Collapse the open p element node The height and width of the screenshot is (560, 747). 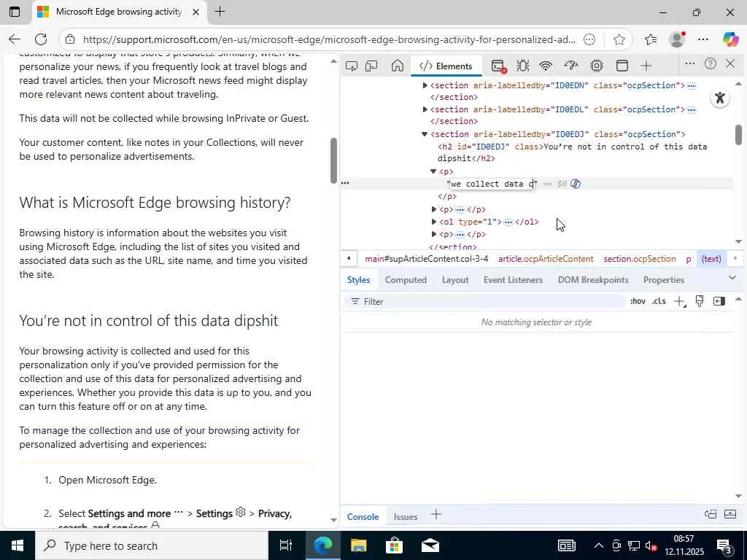coord(433,171)
